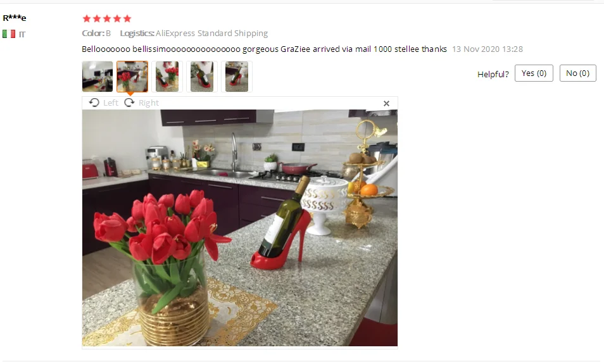
Task: Select the highlighted second review thumbnail
Action: [132, 76]
